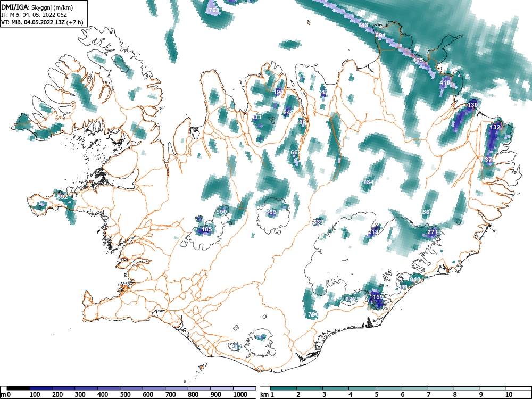Click the 600 tick on the metre legend
Image resolution: width=532 pixels, height=399 pixels.
click(148, 395)
